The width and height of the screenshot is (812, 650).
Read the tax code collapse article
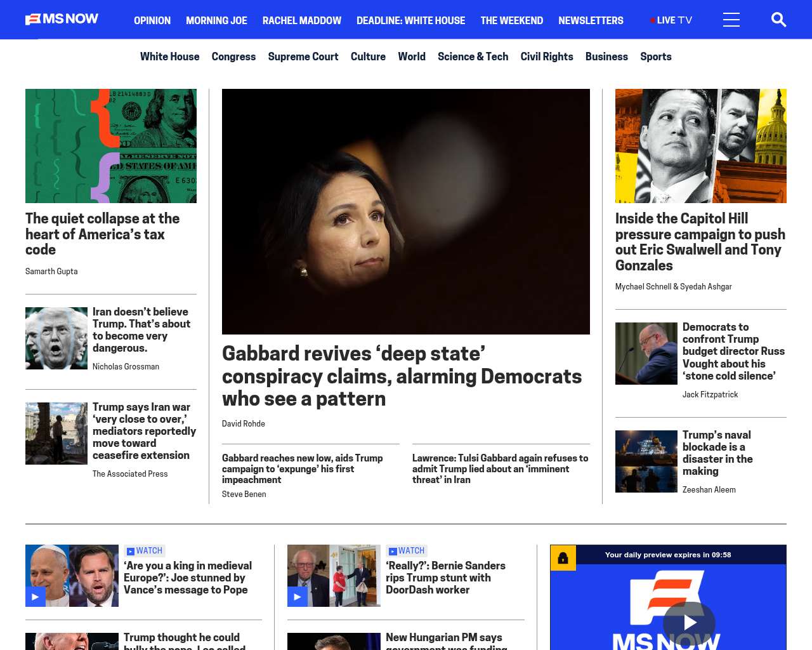tap(102, 234)
